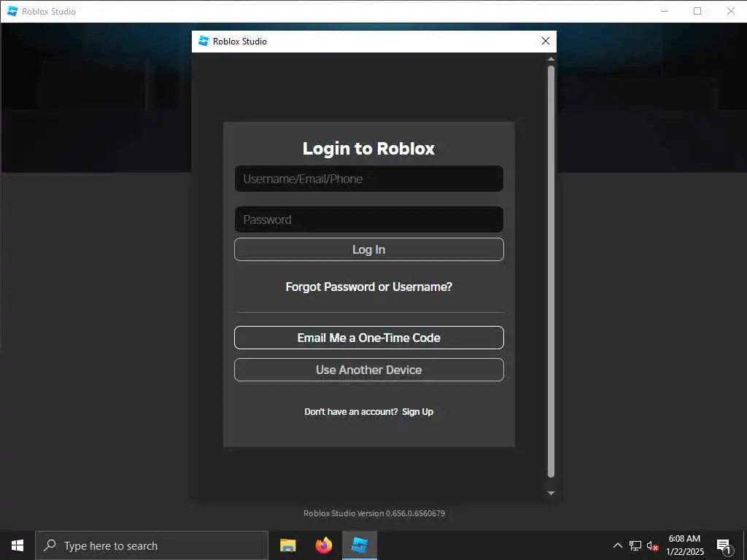Viewport: 747px width, 560px height.
Task: Click the muted volume tray icon
Action: [x=652, y=545]
